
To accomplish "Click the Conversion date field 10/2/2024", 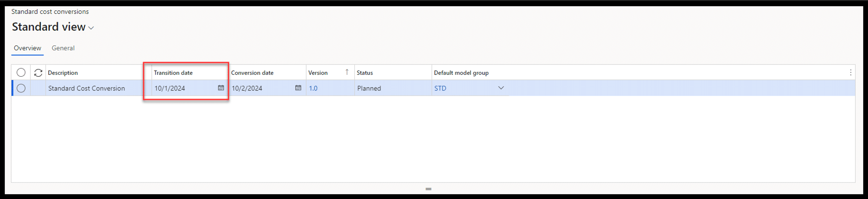I will (260, 88).
